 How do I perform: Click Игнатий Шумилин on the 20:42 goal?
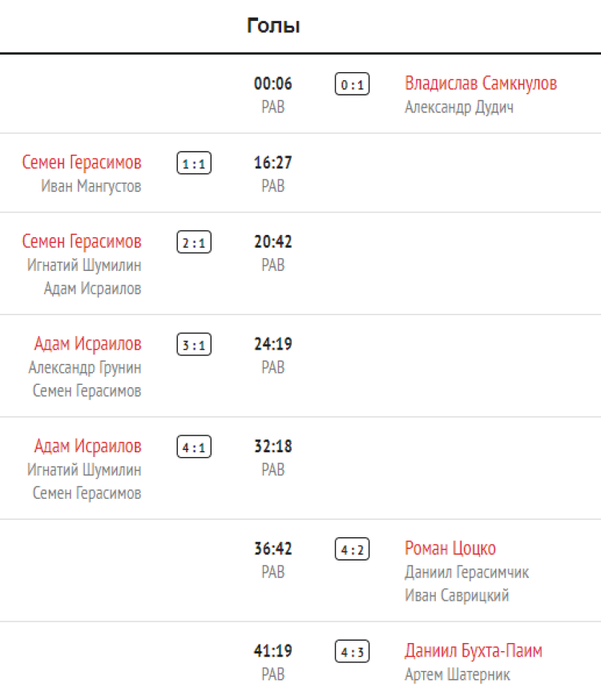point(84,265)
